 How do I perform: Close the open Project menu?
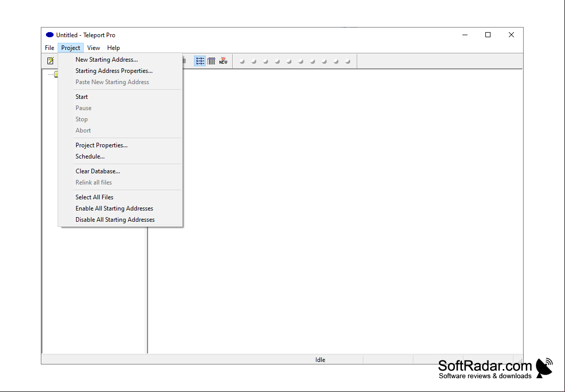[x=70, y=48]
